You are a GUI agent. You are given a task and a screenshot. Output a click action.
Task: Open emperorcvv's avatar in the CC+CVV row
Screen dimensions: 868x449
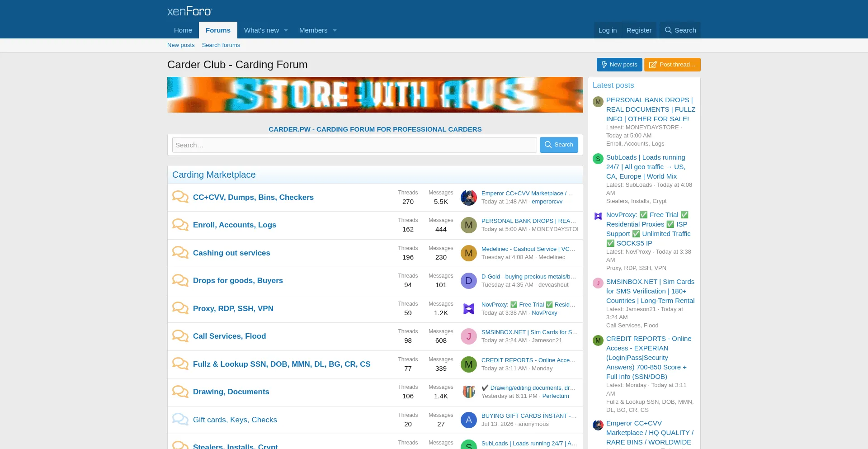point(469,198)
